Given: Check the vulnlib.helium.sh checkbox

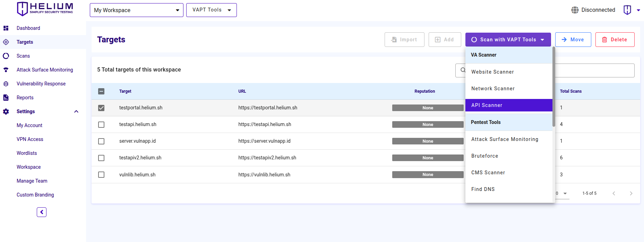Looking at the screenshot, I should point(101,175).
